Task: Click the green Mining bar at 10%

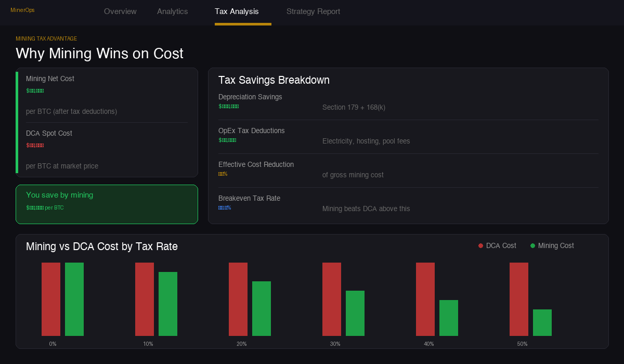Action: pos(168,304)
